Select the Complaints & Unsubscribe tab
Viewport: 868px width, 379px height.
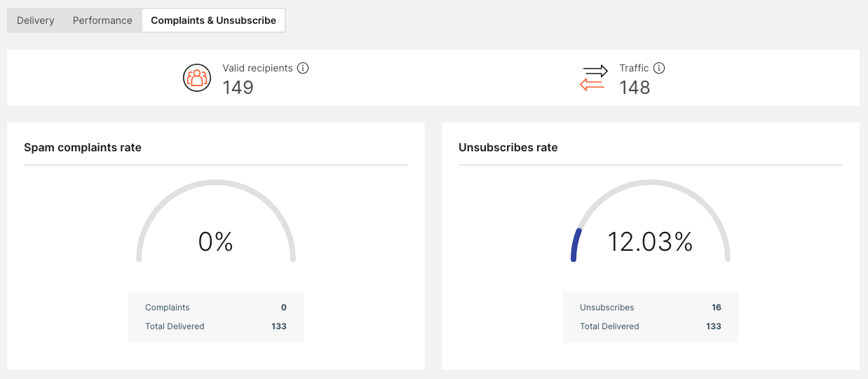pos(213,20)
